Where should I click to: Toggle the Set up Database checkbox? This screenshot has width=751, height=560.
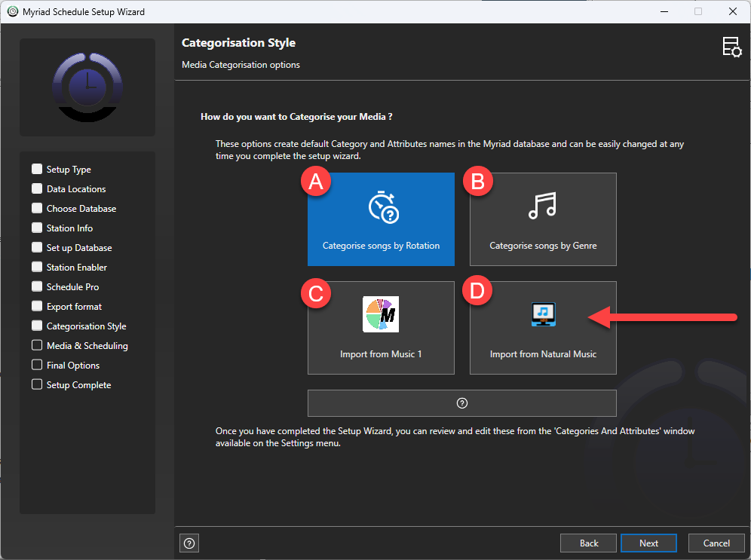pyautogui.click(x=37, y=247)
